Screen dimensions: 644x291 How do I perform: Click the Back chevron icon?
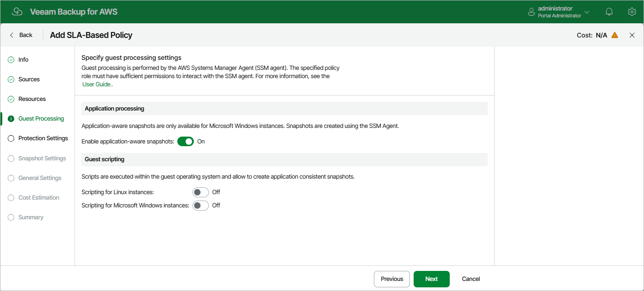(11, 35)
